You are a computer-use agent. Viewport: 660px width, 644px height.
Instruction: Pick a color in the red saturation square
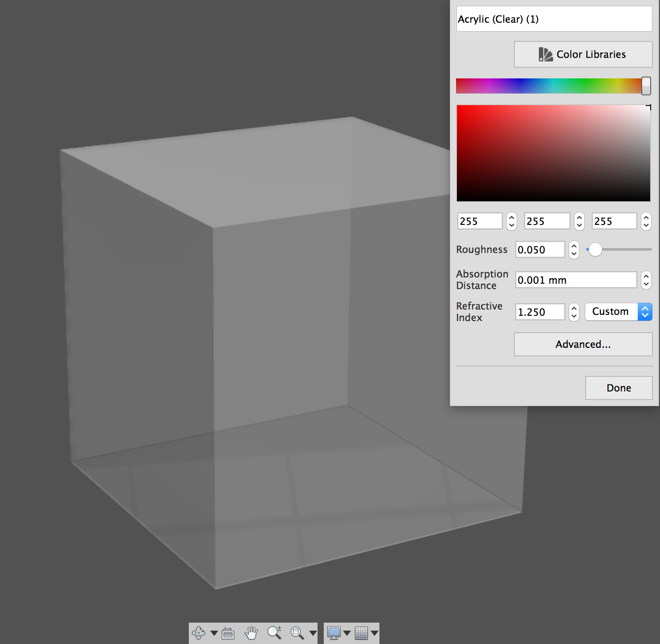[x=554, y=153]
